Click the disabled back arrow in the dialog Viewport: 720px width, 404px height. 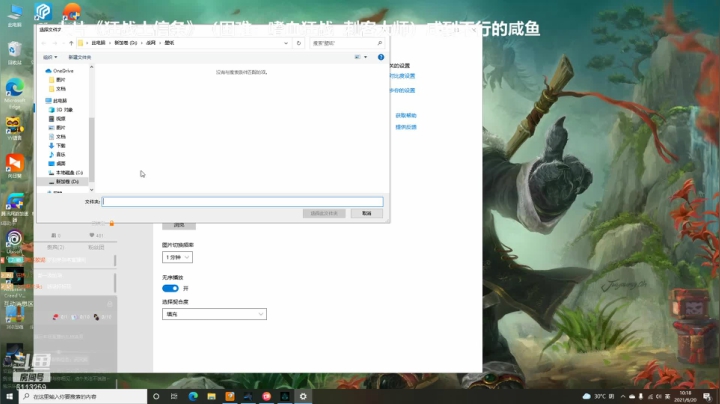pyautogui.click(x=44, y=43)
